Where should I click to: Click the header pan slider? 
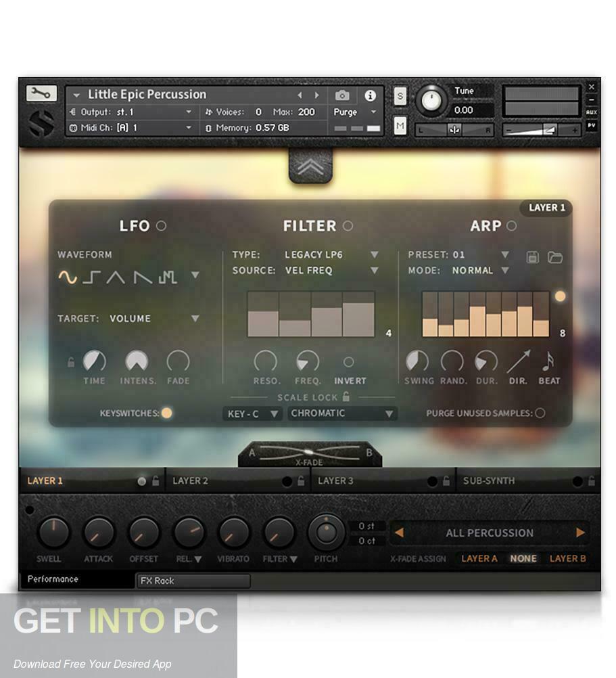point(454,130)
